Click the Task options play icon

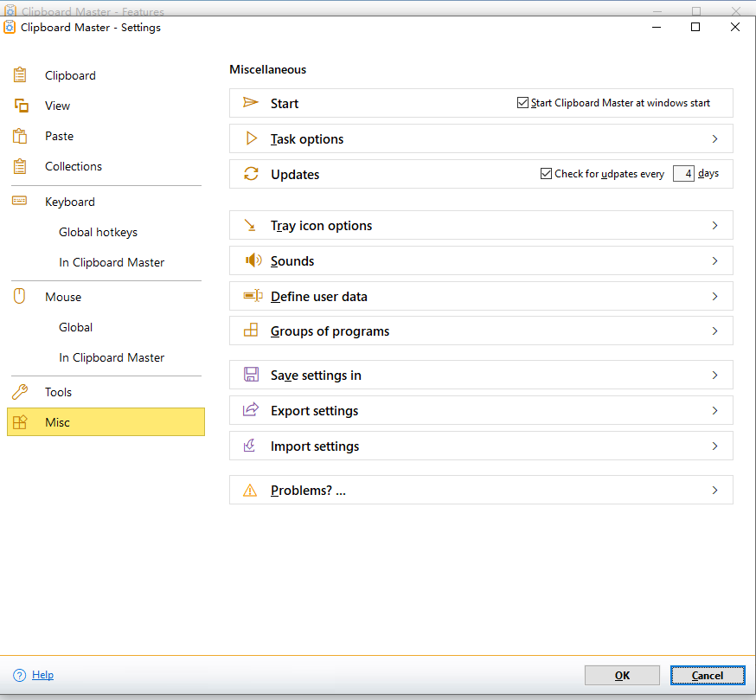click(x=251, y=138)
